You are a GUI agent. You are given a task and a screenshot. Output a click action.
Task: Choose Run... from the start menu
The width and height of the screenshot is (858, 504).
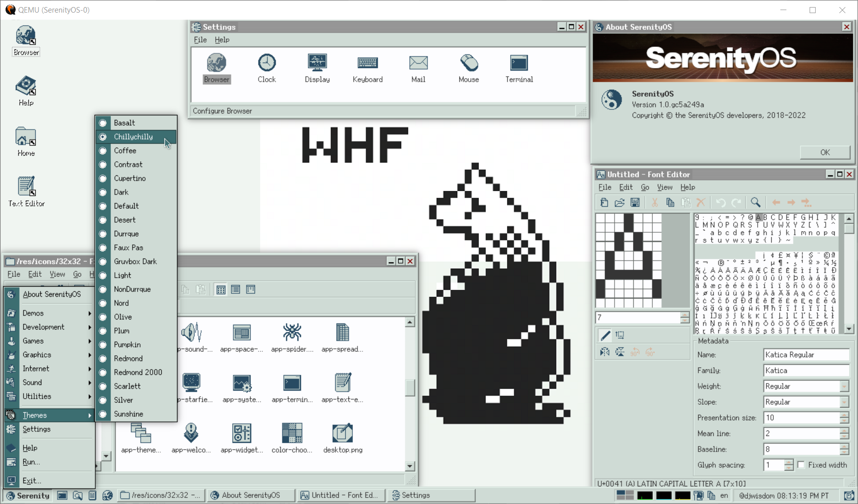tap(49, 462)
